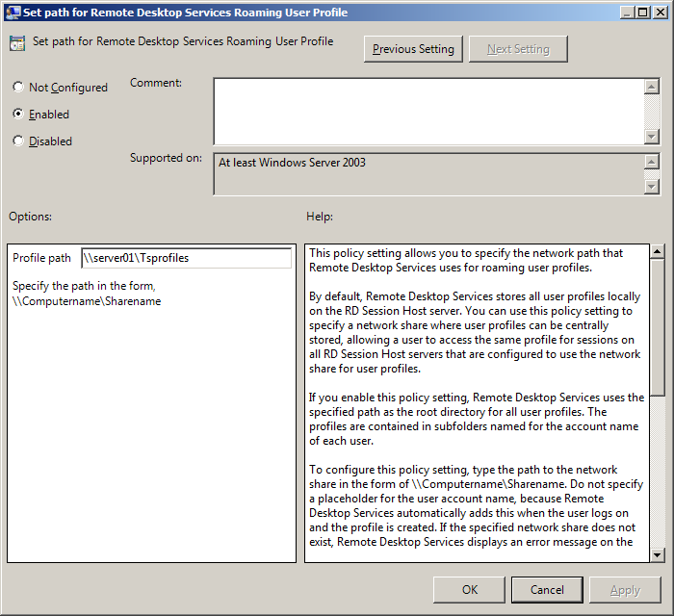Image resolution: width=674 pixels, height=616 pixels.
Task: Click the 'Comment:' label
Action: coord(156,83)
